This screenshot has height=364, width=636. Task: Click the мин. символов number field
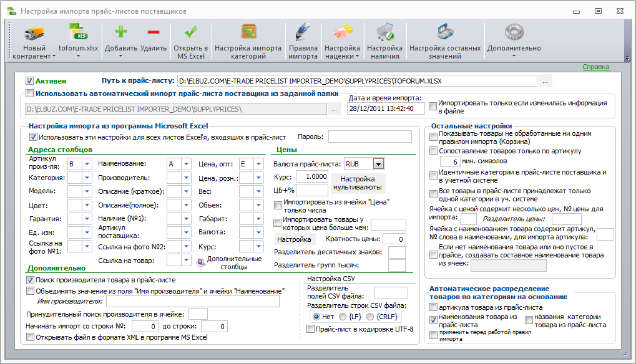click(450, 161)
